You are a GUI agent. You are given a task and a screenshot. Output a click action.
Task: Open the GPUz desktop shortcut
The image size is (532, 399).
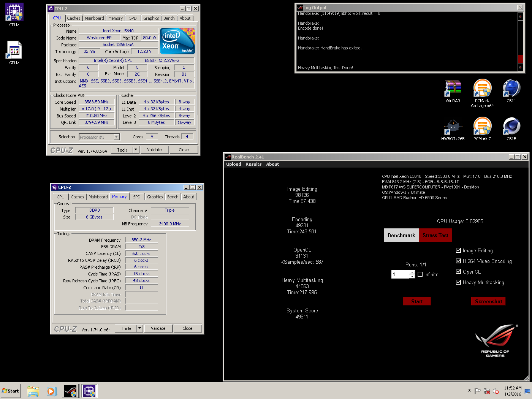click(14, 53)
